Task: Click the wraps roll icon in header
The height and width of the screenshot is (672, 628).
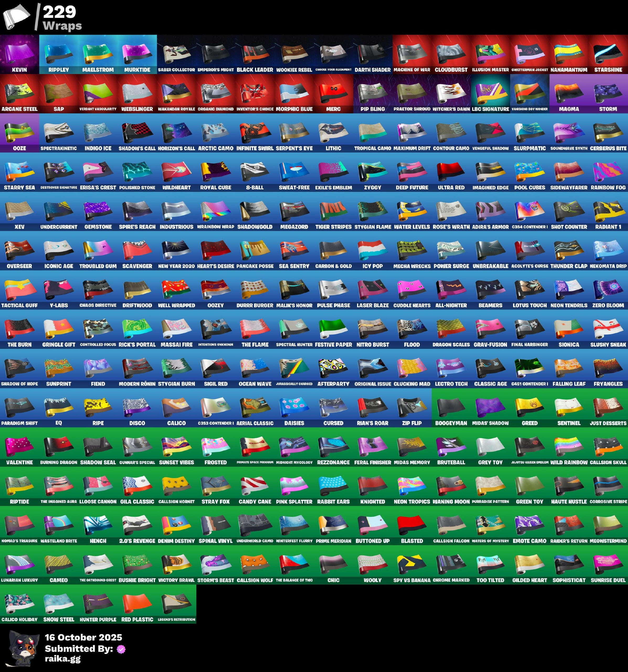Action: point(16,17)
